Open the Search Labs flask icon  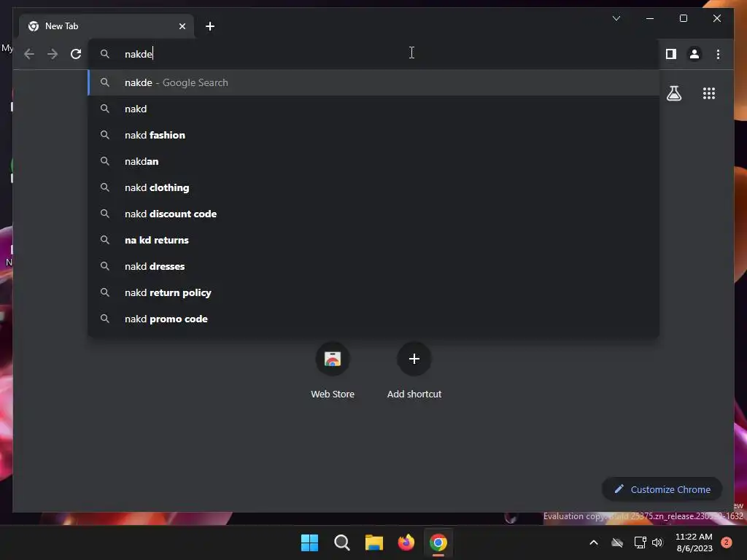click(673, 93)
